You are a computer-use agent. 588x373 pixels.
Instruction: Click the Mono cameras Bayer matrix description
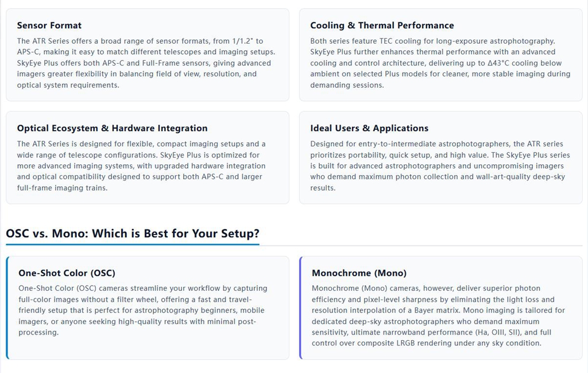click(x=438, y=316)
